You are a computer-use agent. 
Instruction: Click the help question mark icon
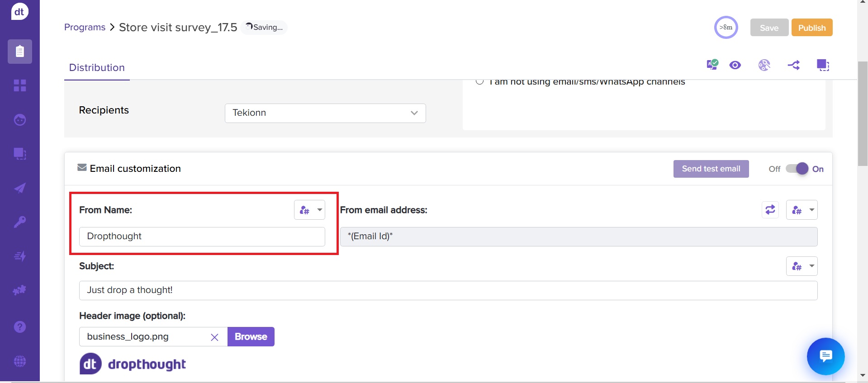20,327
